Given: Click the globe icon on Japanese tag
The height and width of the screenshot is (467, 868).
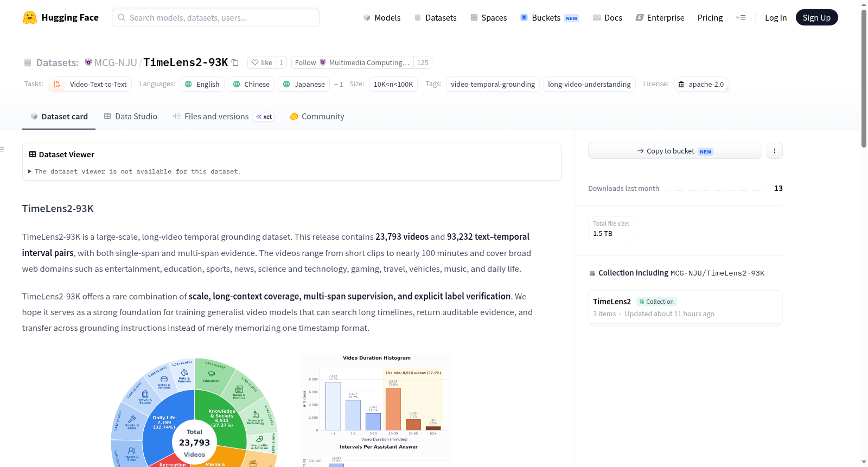Looking at the screenshot, I should tap(286, 84).
